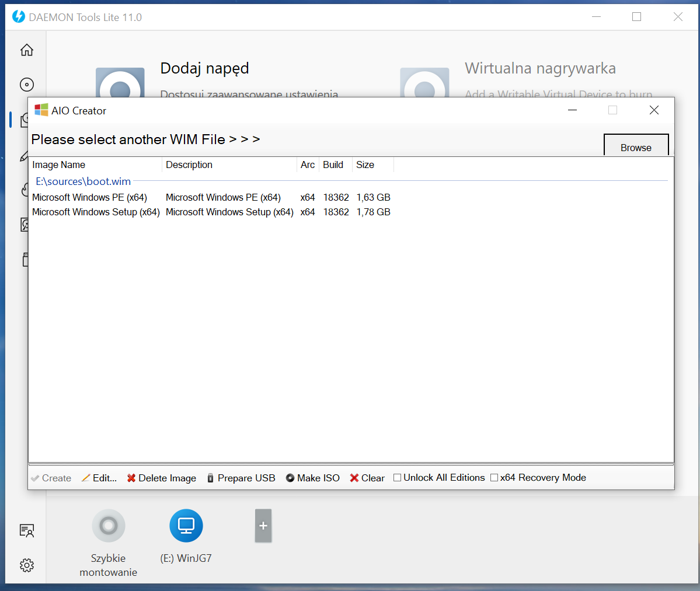Sort by the Image Name column header
700x591 pixels.
(x=96, y=165)
